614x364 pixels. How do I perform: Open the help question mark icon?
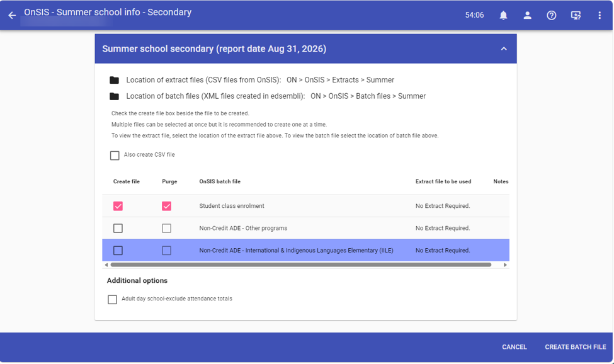coord(552,15)
